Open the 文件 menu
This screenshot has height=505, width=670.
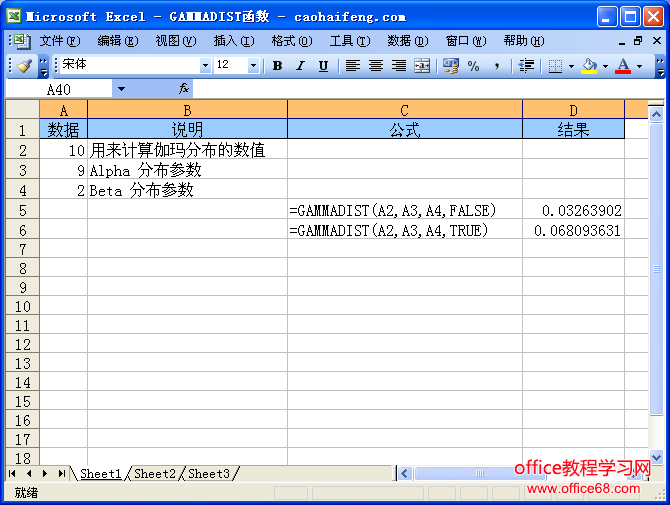(x=60, y=41)
